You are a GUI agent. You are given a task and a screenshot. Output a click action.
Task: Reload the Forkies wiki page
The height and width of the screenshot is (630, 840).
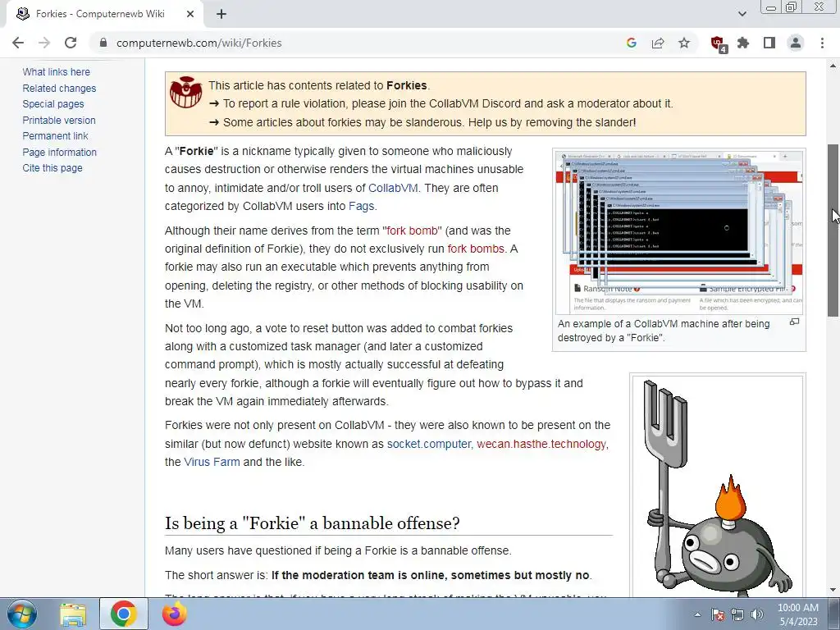tap(71, 43)
